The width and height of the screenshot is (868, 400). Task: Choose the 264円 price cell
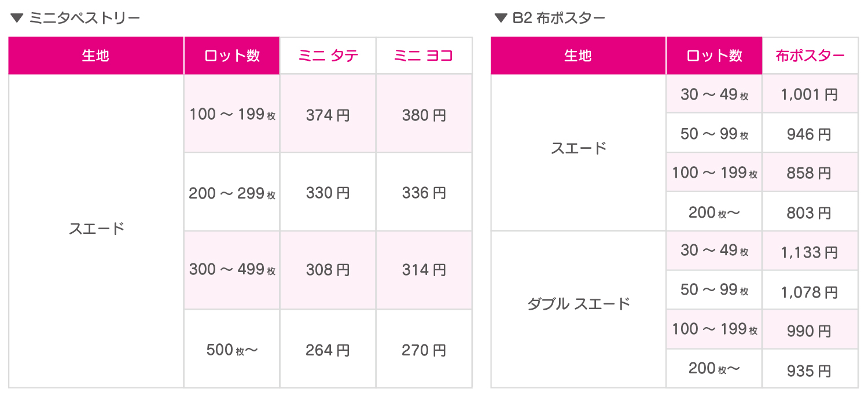(x=328, y=350)
